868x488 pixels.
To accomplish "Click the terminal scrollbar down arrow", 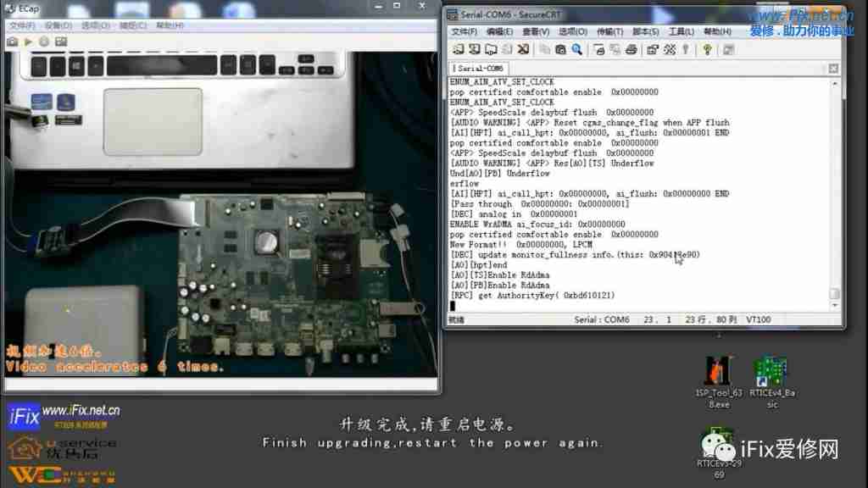I will (835, 306).
